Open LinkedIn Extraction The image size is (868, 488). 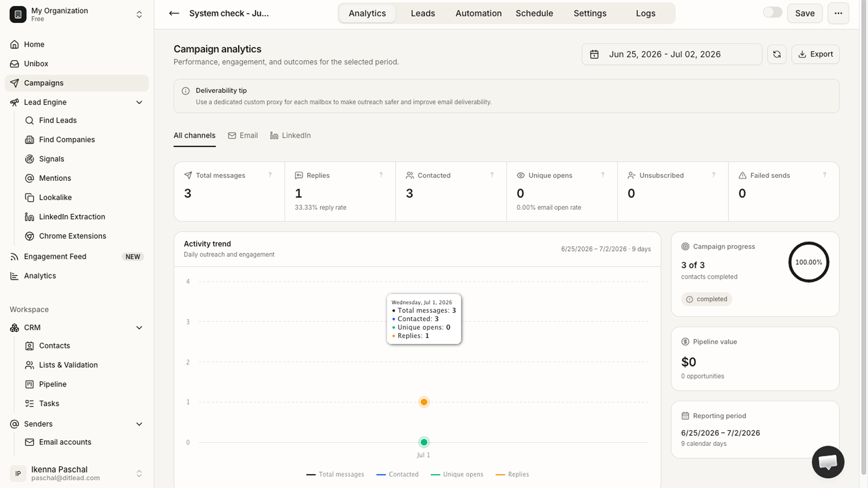point(84,217)
